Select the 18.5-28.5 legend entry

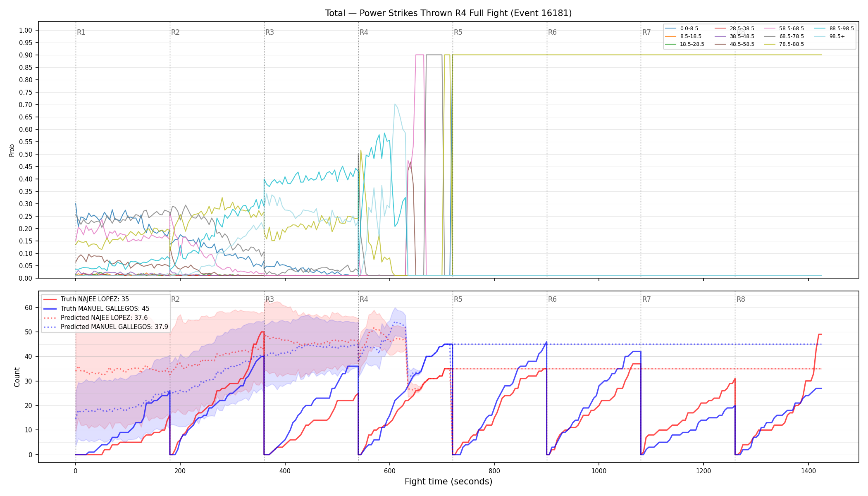tap(685, 44)
